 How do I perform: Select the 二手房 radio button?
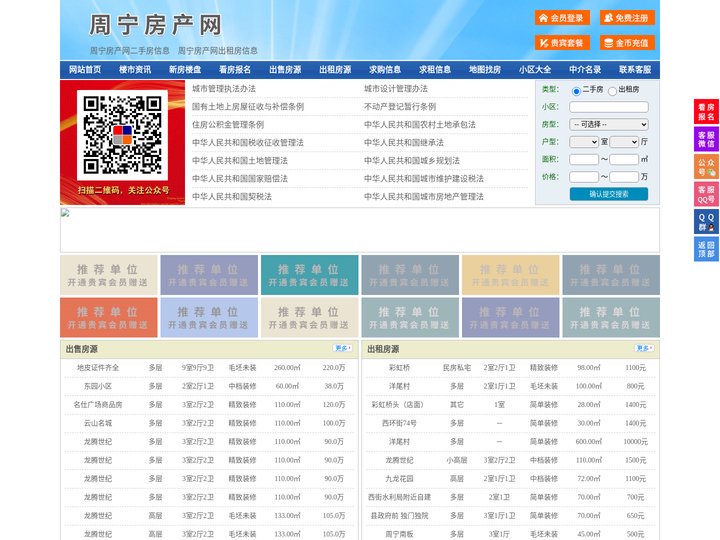576,91
